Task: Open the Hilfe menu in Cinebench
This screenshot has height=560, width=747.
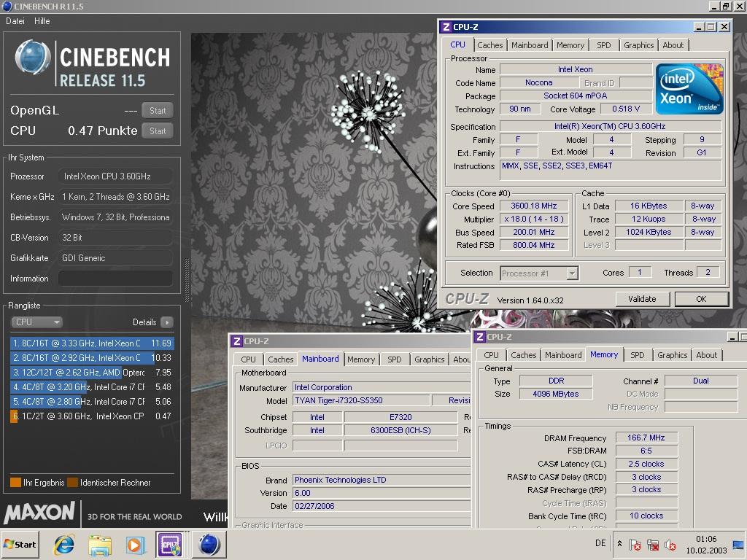Action: 42,21
